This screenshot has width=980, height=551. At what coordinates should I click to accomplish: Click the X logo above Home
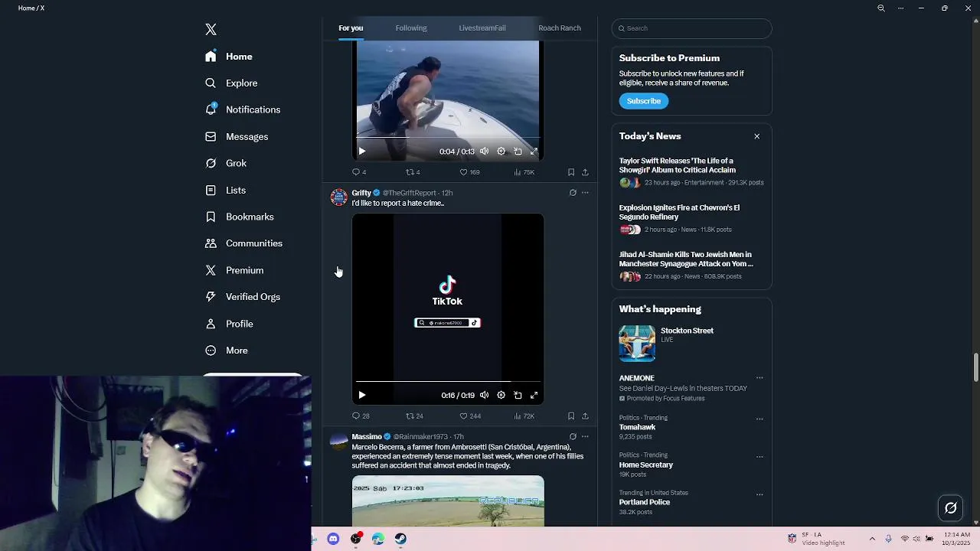(211, 30)
